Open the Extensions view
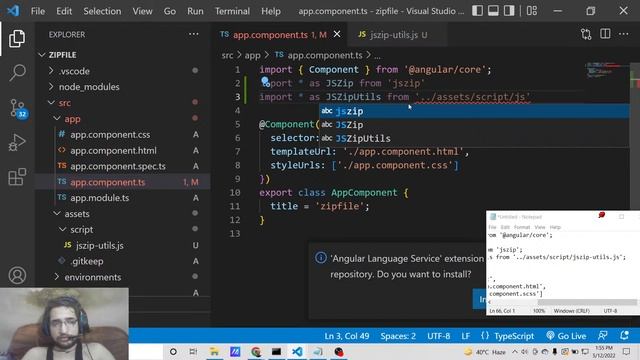This screenshot has height=360, width=640. pos(17,177)
